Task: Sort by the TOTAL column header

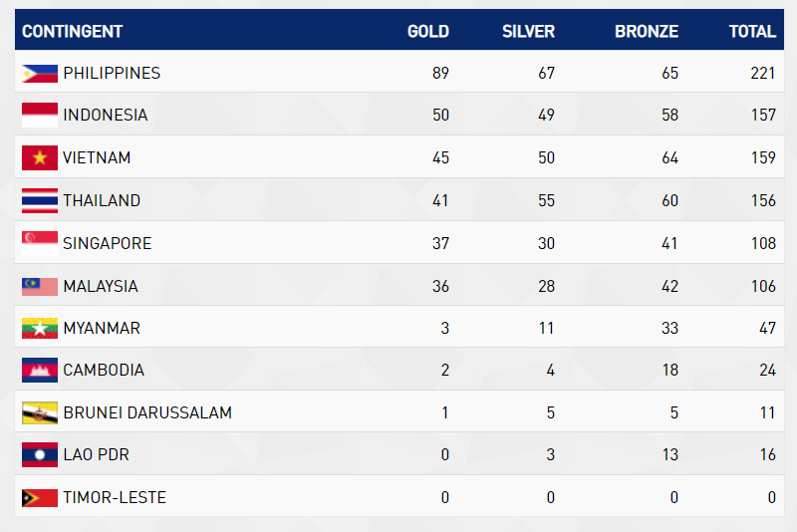Action: pos(752,31)
